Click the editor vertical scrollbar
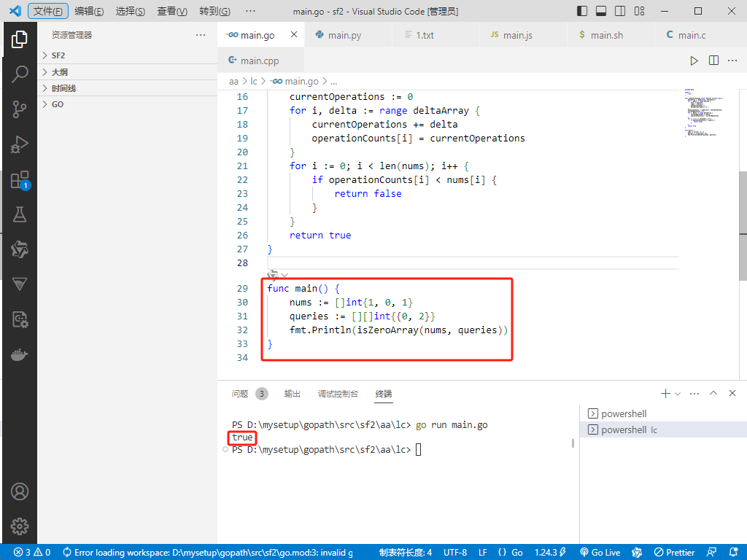 point(743,226)
